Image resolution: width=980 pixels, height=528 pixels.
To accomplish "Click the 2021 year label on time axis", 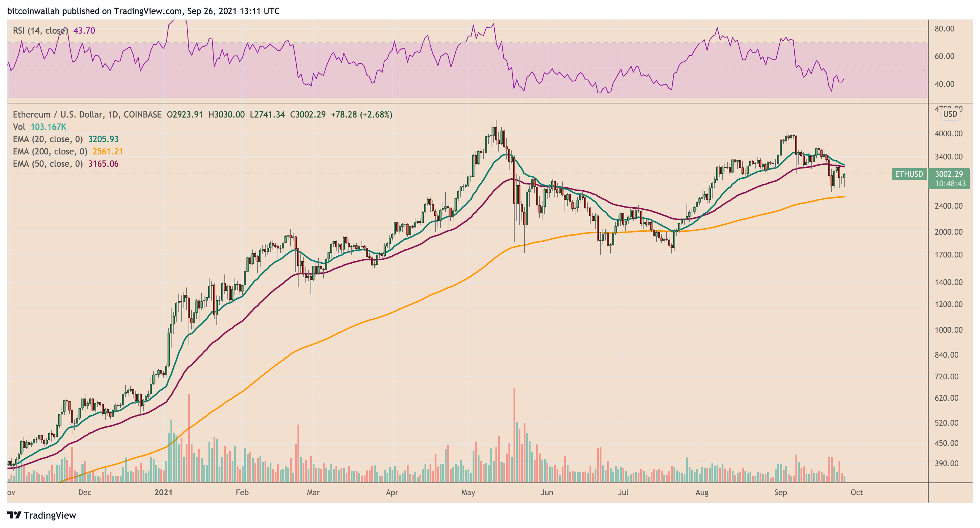I will pos(163,492).
